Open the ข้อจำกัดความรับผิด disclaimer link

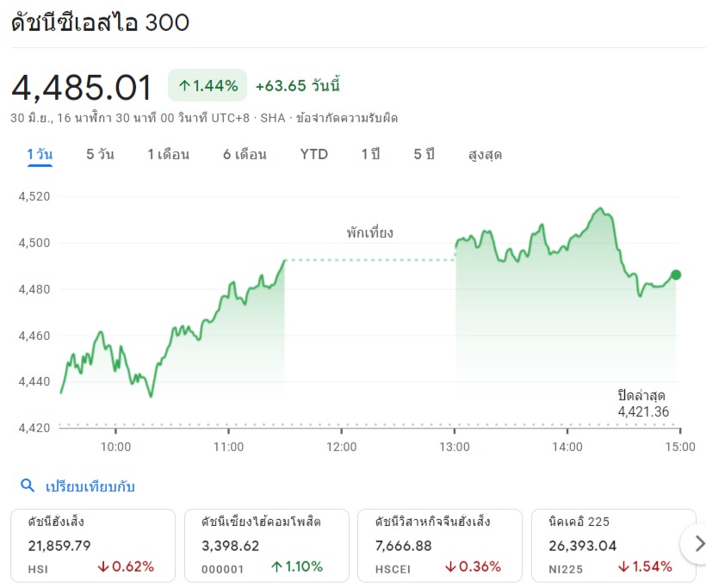(x=347, y=118)
